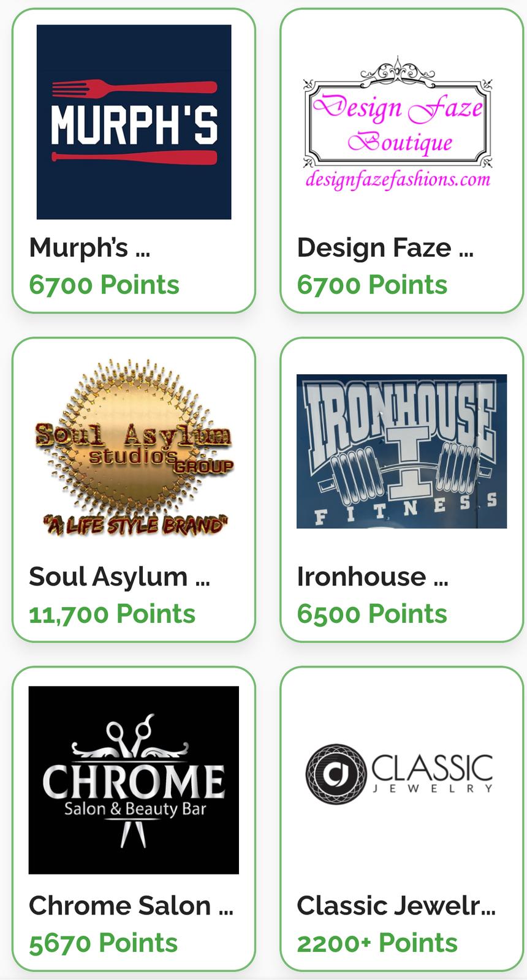Image resolution: width=527 pixels, height=980 pixels.
Task: Select the 11,700 Points label
Action: [x=112, y=614]
